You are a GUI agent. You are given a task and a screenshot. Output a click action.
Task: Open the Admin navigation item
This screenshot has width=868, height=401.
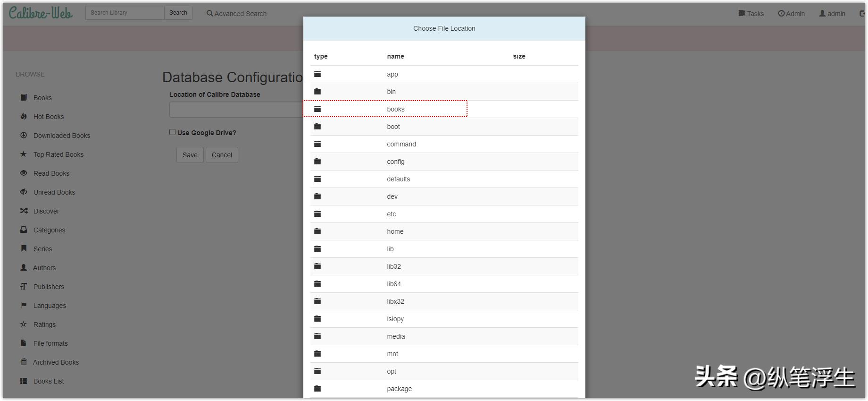pos(791,14)
